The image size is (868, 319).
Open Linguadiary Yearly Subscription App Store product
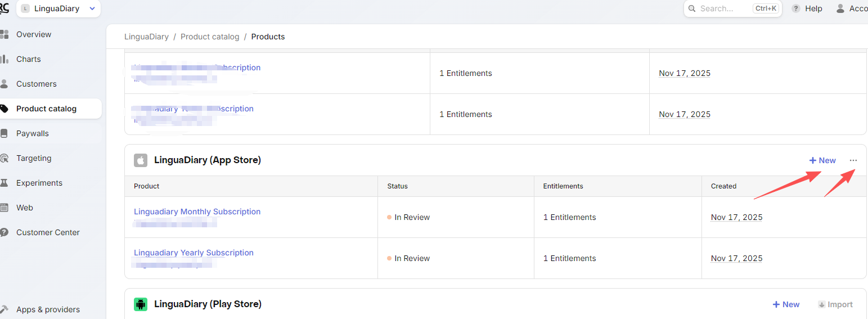click(x=194, y=253)
